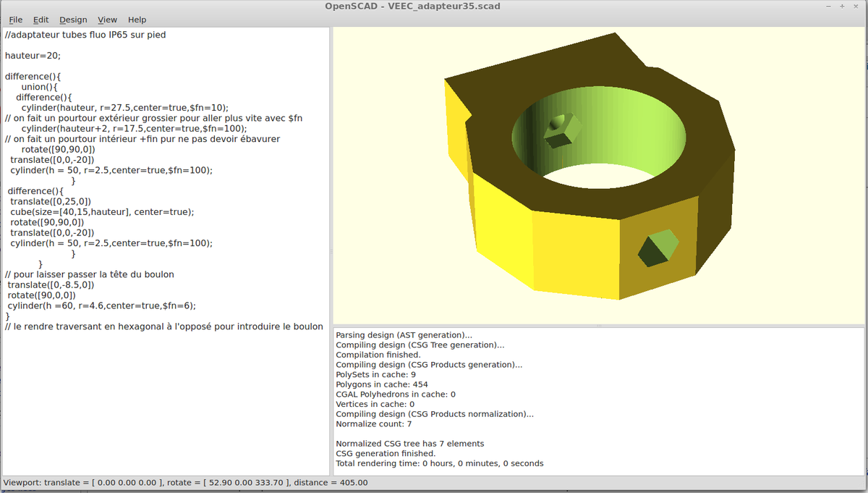Open the Edit menu
This screenshot has height=493, width=868.
click(41, 20)
